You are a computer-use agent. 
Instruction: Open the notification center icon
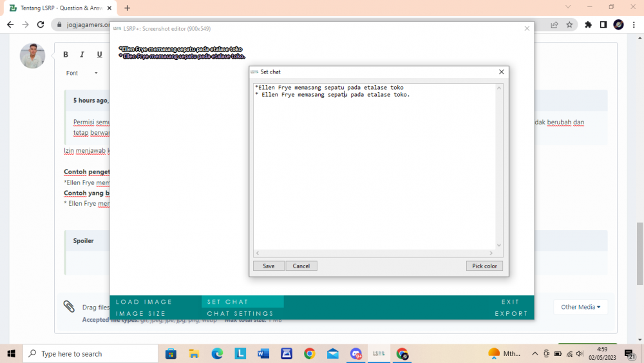[630, 353]
